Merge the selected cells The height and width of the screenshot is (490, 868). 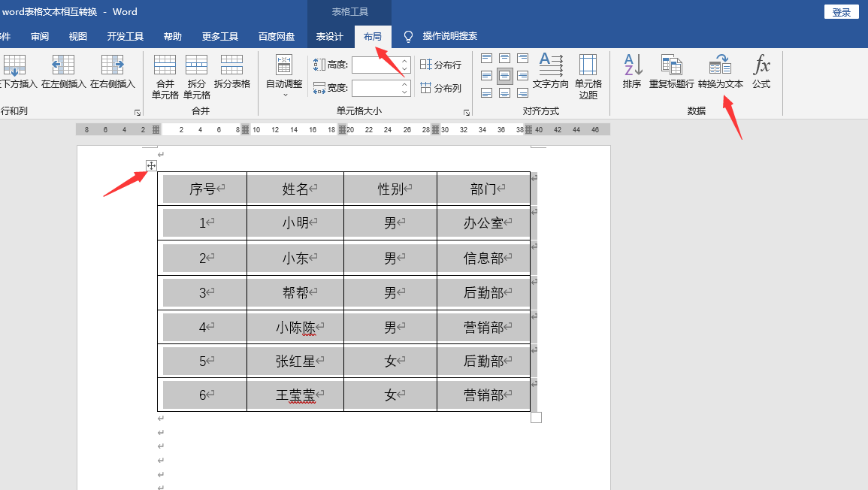165,77
